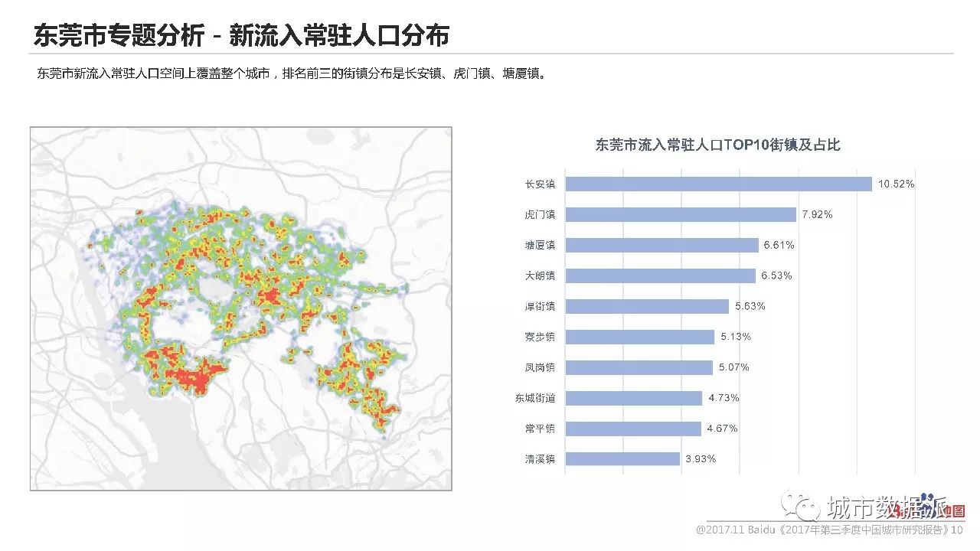Select the subtitle sentence beginning 东莞市新流入常驻人口空间上
Viewport: 980px width, 551px height.
(291, 74)
